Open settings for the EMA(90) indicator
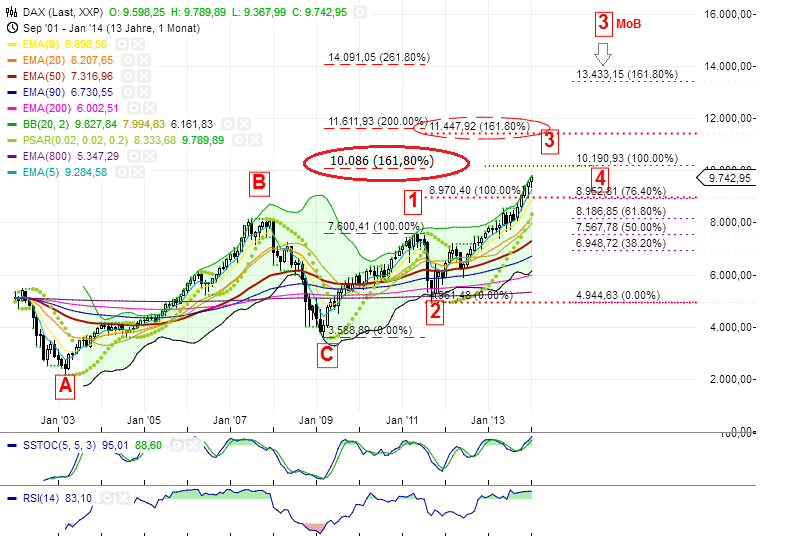This screenshot has width=793, height=536. tap(128, 92)
